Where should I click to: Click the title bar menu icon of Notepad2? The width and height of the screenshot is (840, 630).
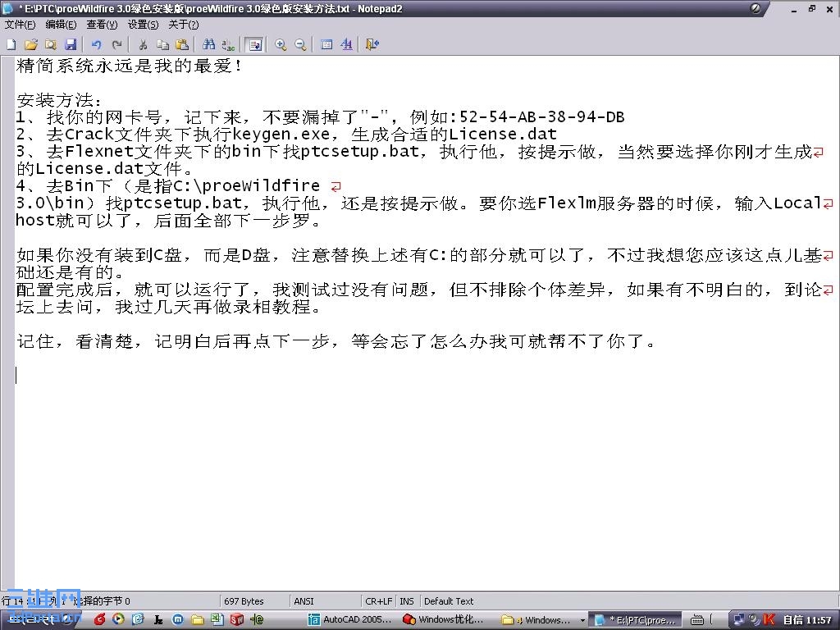(8, 8)
